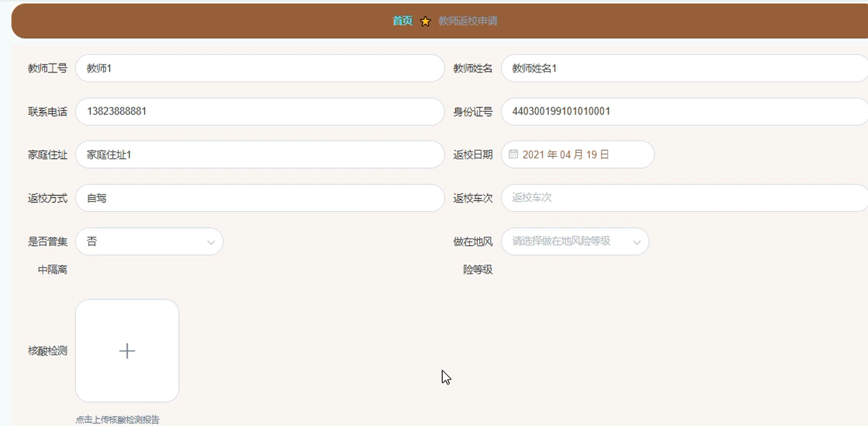Click the 联系电话 label
The image size is (868, 426).
(x=48, y=112)
